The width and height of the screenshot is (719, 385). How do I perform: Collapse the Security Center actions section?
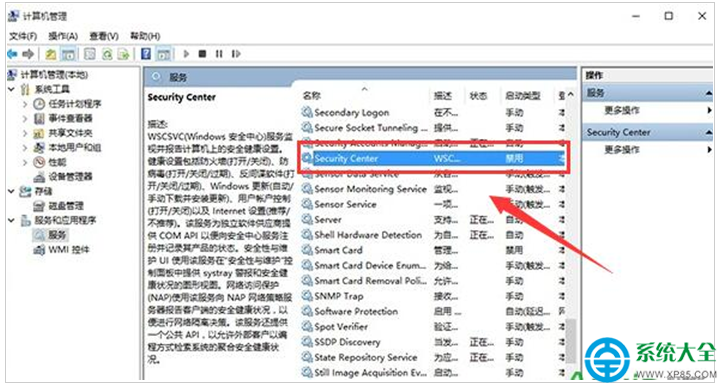pyautogui.click(x=708, y=132)
